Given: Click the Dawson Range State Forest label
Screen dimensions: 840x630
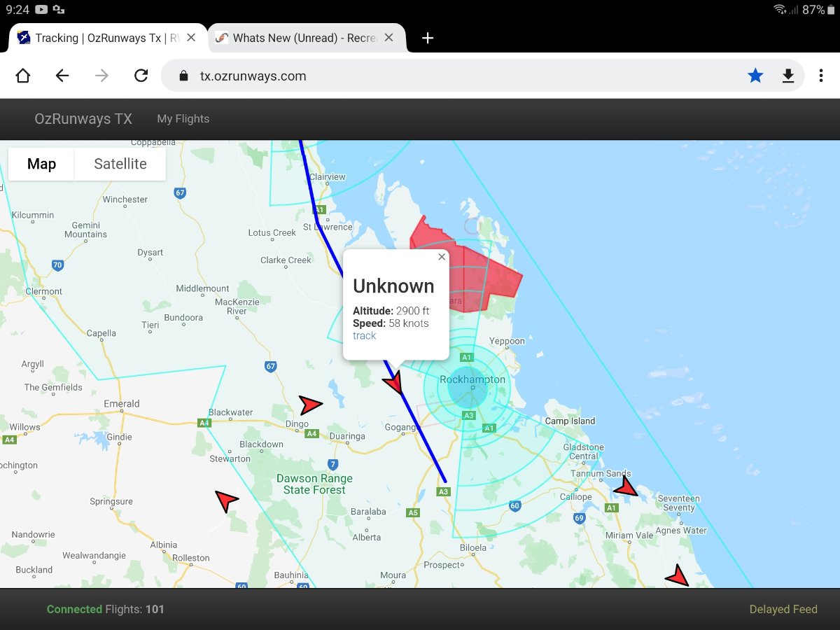Looking at the screenshot, I should coord(314,484).
